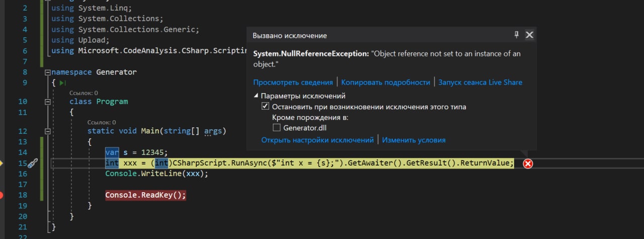The image size is (644, 239).
Task: Click the args parameter in Main
Action: 213,131
